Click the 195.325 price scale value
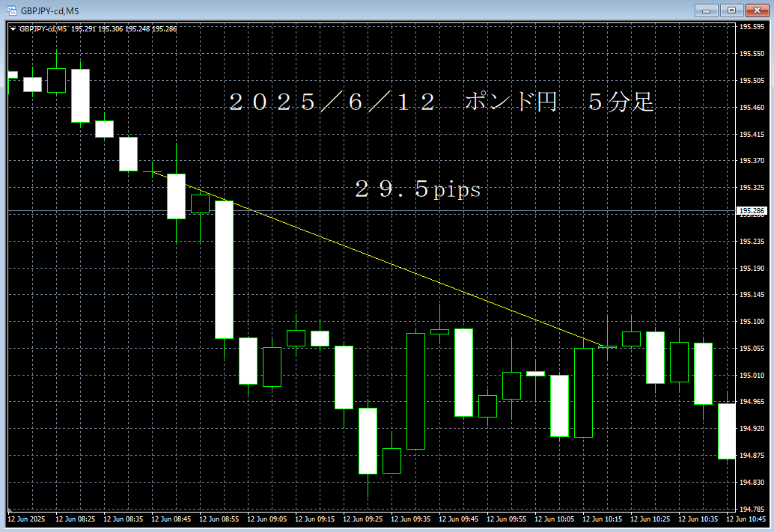 coord(752,188)
